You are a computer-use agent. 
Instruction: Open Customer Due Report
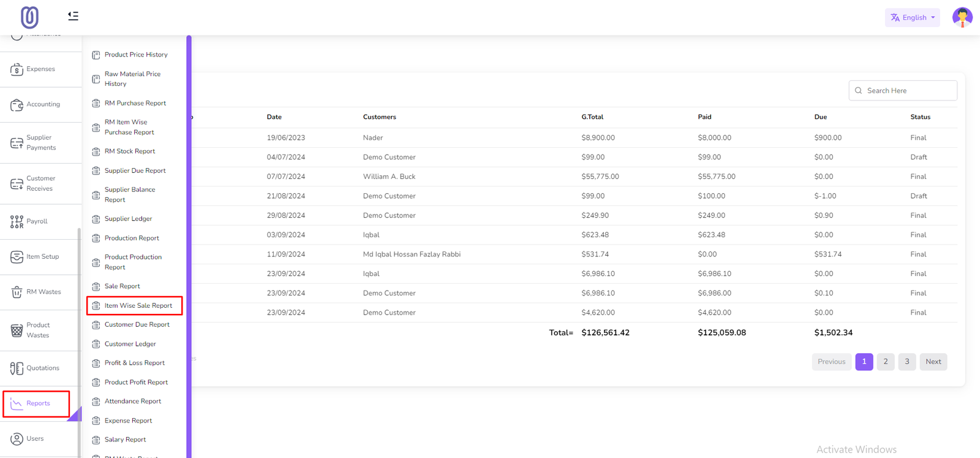coord(137,324)
